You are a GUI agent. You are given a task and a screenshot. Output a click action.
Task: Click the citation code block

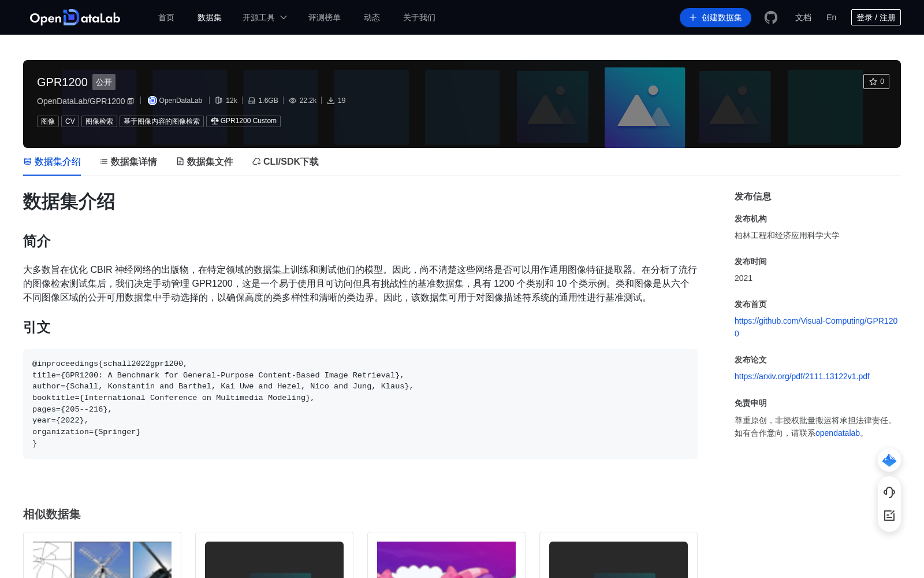[360, 404]
